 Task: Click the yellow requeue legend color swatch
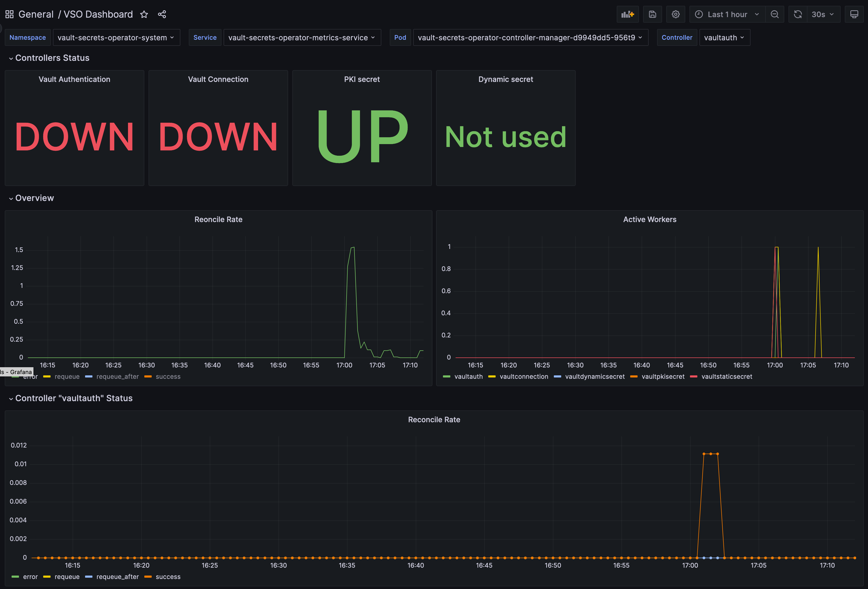47,376
